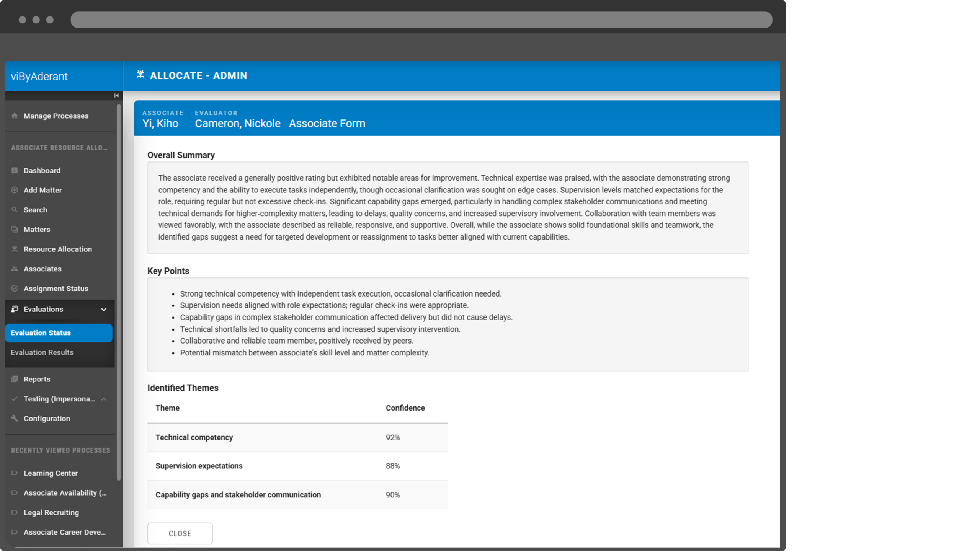Click the Dashboard sidebar icon
The image size is (980, 551).
point(15,170)
